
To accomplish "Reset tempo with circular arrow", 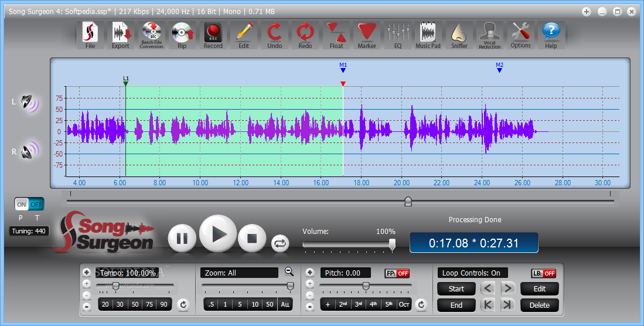I will (x=183, y=305).
